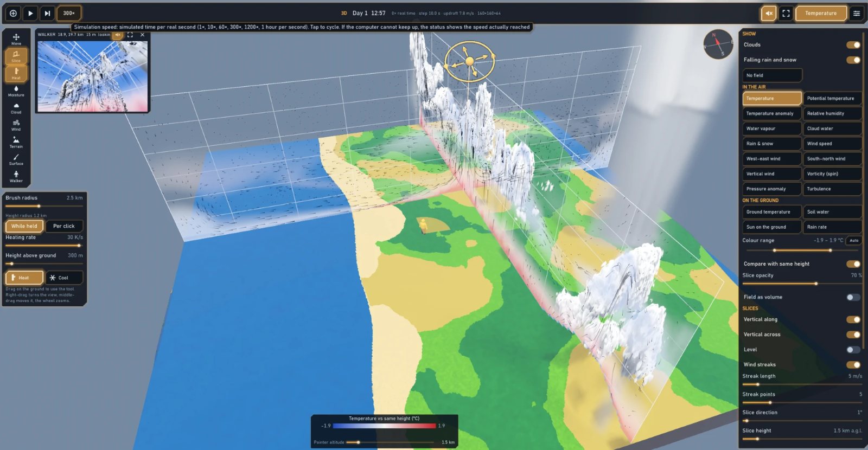Select the Walker tool

(16, 177)
